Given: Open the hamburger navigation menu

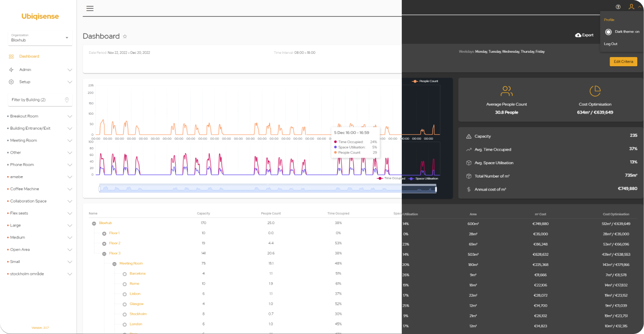Looking at the screenshot, I should point(90,9).
